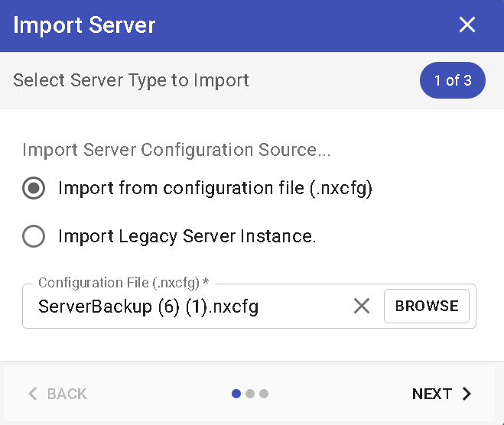This screenshot has height=425, width=504.
Task: Click the '1 of 3' step badge
Action: [452, 80]
